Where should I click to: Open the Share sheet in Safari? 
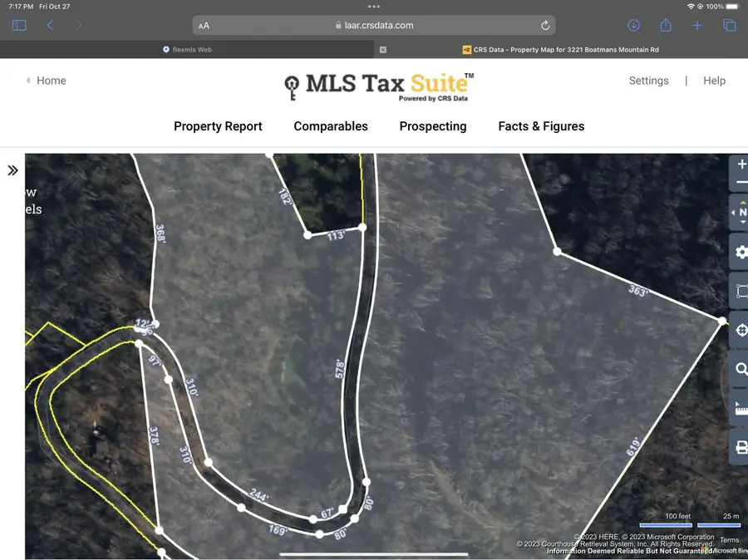click(665, 25)
